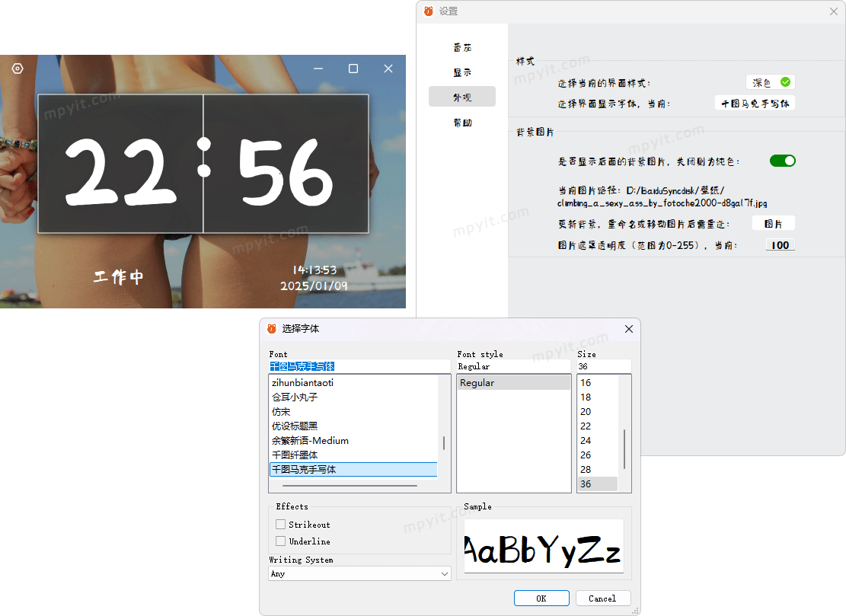Choose size 26 in the size list
The width and height of the screenshot is (846, 616).
coord(598,455)
